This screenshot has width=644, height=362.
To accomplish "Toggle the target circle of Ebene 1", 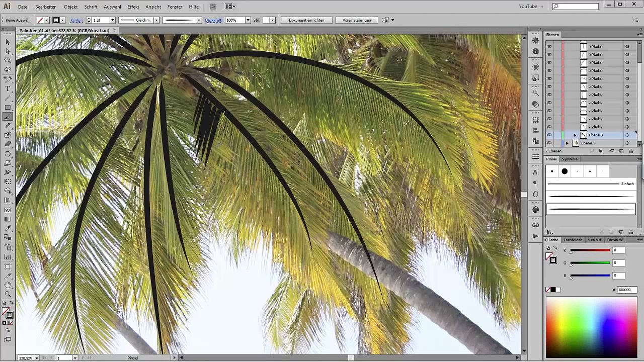I will (x=627, y=143).
